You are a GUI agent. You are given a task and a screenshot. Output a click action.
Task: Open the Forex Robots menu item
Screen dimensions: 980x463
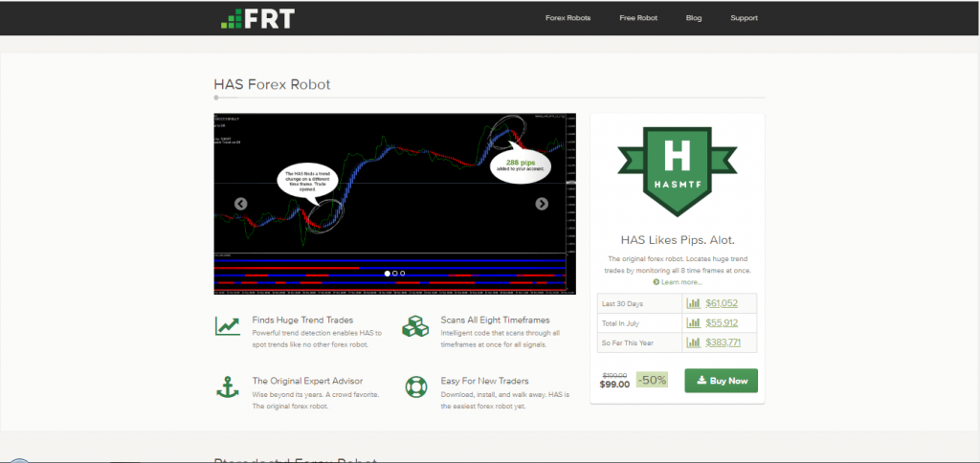click(568, 18)
